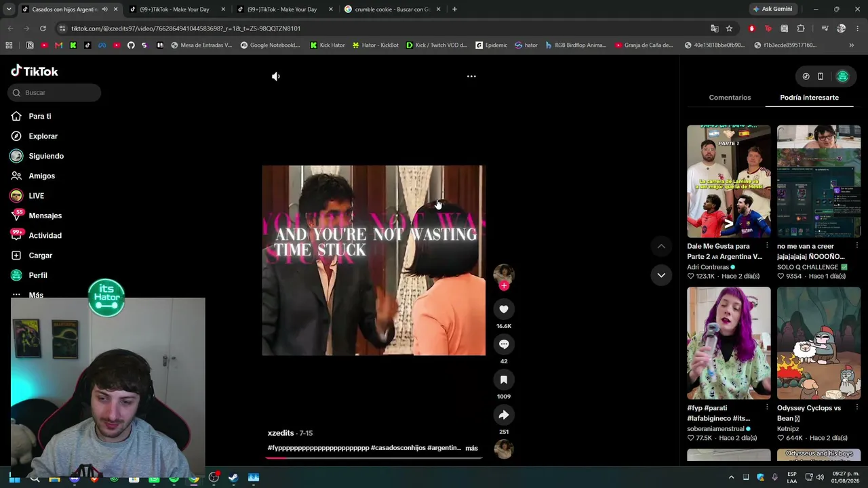
Task: Open the music disc avatar below share
Action: 504,449
